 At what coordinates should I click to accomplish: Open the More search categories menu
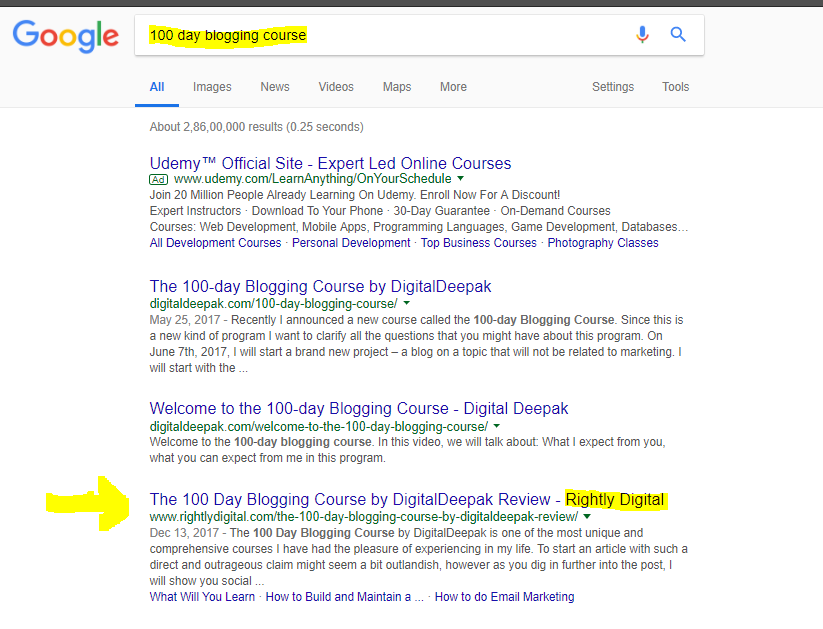pos(453,87)
